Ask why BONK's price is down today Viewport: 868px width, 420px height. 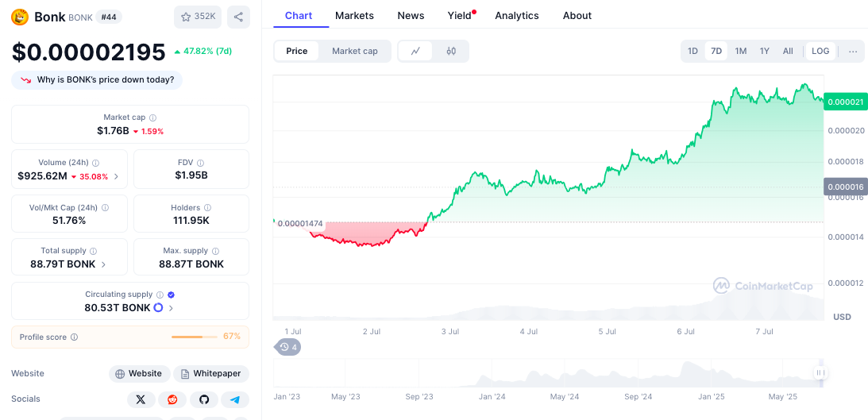click(97, 79)
